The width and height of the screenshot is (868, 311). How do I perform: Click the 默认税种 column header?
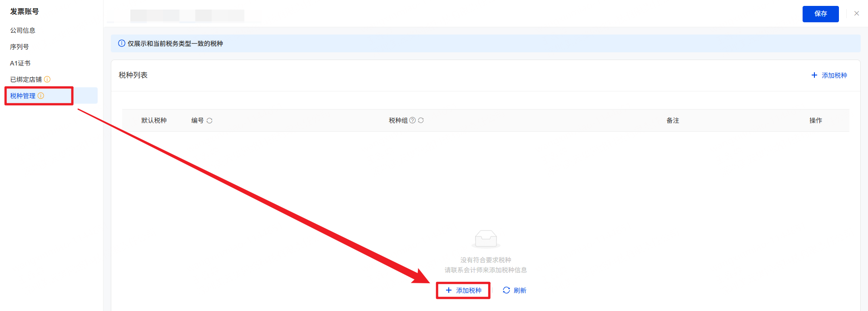(154, 120)
